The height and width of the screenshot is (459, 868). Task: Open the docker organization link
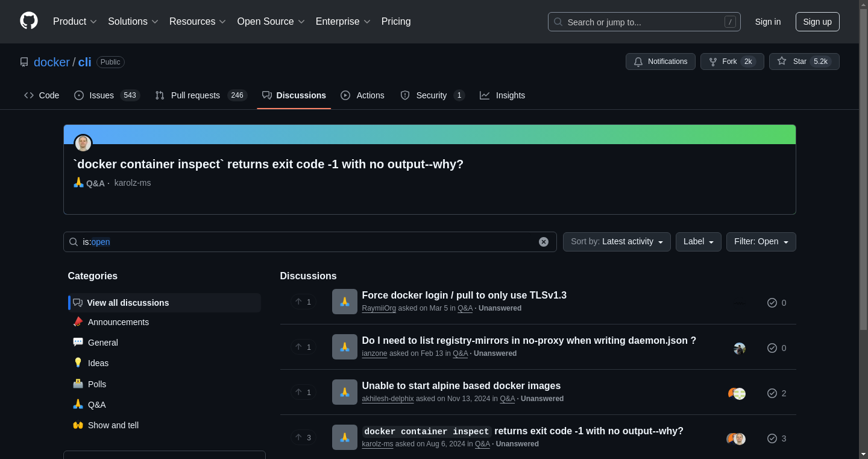click(x=52, y=62)
